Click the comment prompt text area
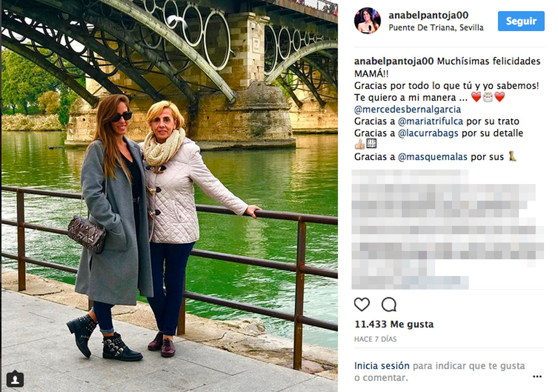Viewport: 558px width, 392px height. tap(440, 372)
